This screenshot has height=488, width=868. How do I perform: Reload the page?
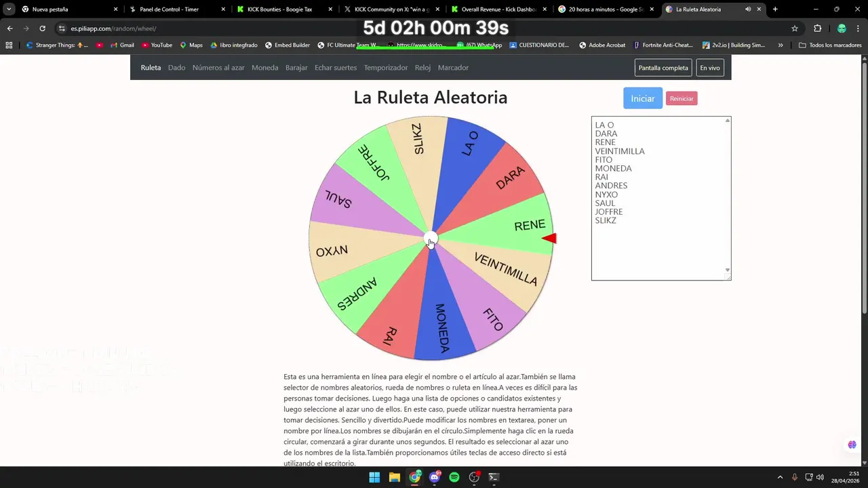pyautogui.click(x=42, y=28)
